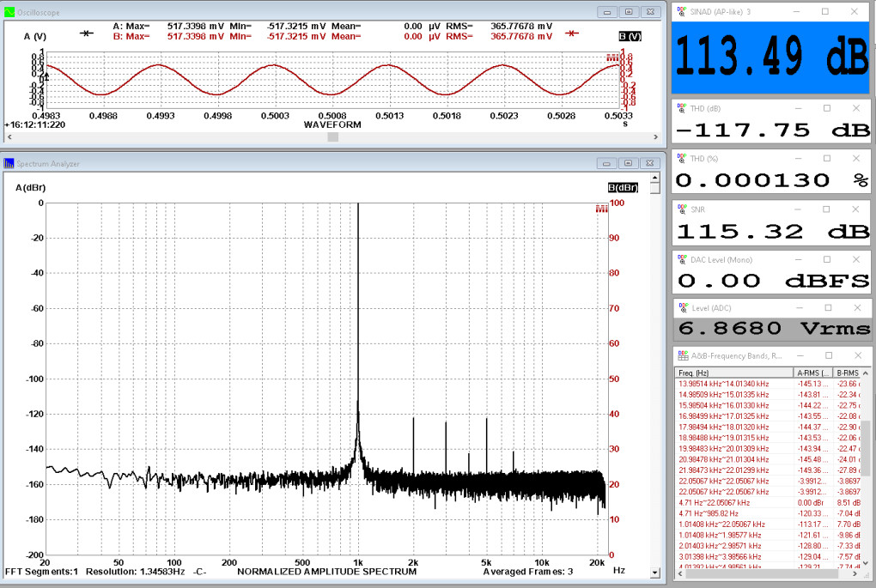Select row 18.98488 kHz~19.01315 kHz
The image size is (876, 588).
tap(768, 438)
